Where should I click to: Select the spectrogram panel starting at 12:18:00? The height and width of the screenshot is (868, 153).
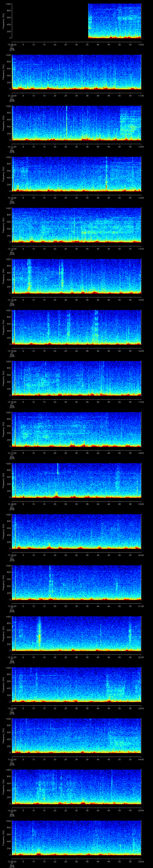tap(77, 480)
